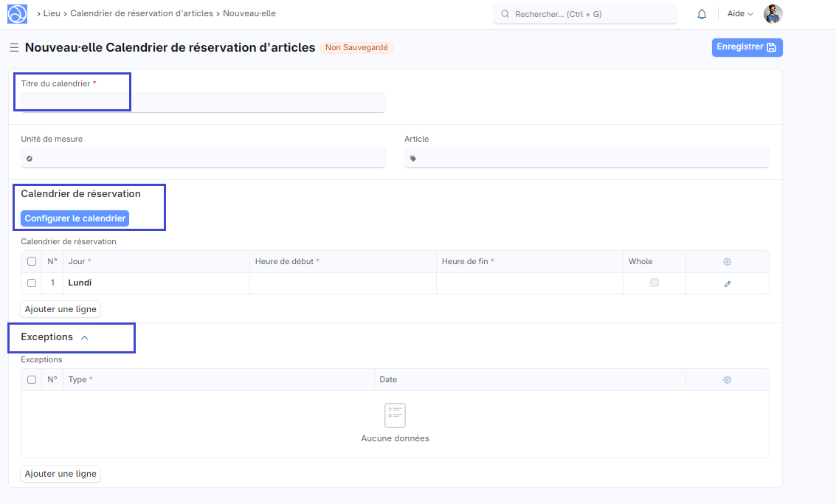
Task: Open the Unité de mesure link field
Action: click(x=203, y=158)
